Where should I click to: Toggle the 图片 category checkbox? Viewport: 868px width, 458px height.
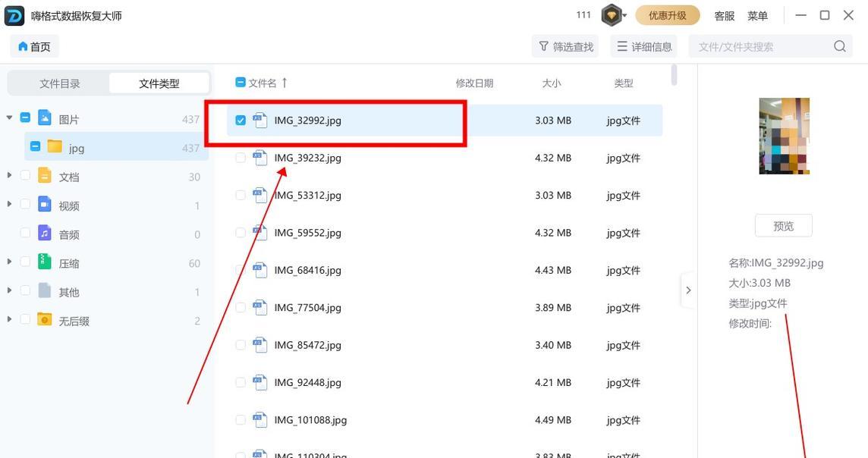(26, 118)
